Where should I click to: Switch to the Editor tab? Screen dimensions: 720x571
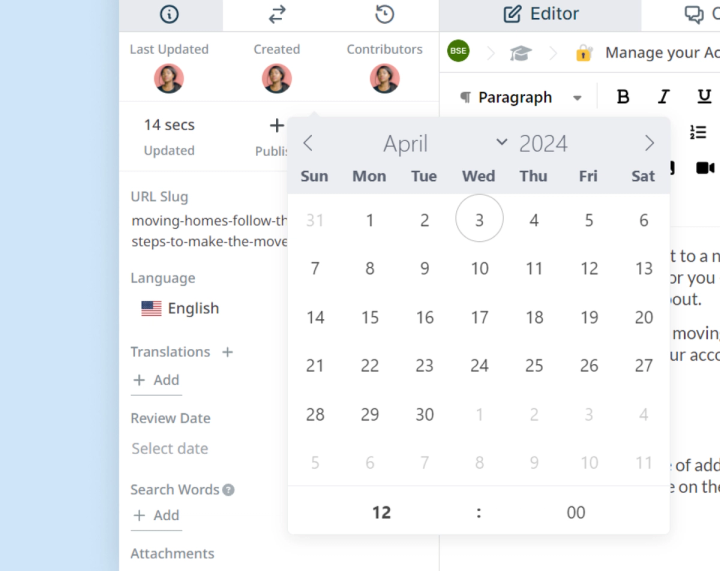click(540, 14)
